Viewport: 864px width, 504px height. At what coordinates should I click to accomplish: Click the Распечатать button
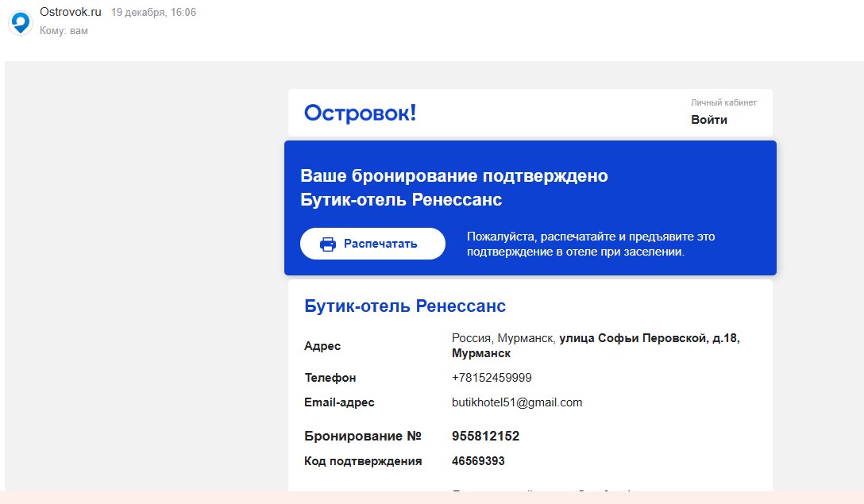(372, 244)
